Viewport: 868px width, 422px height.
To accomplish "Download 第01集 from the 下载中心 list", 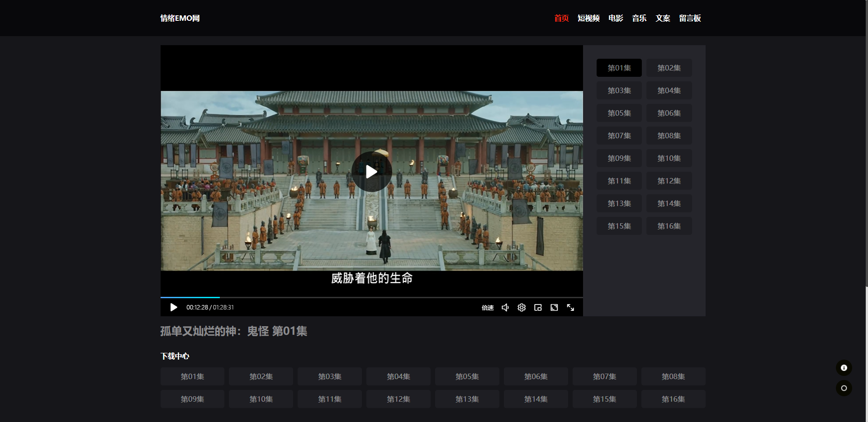I will [x=192, y=376].
